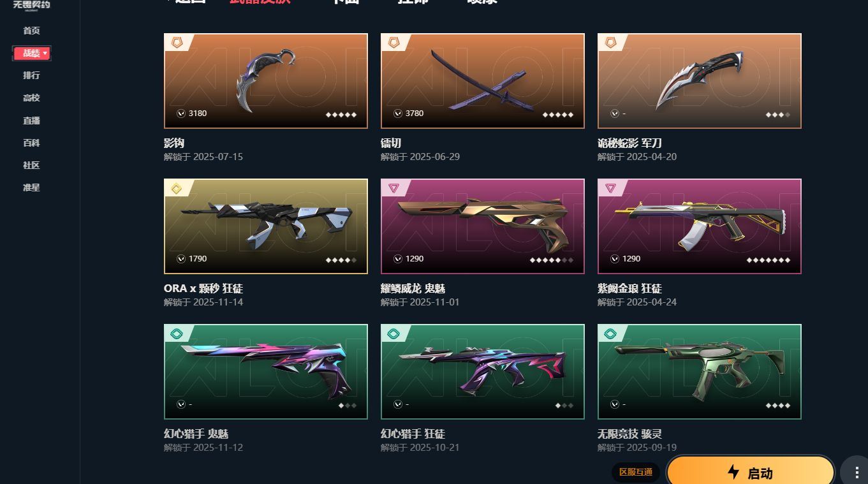Open the three-dot more options menu
The width and height of the screenshot is (868, 484).
857,473
